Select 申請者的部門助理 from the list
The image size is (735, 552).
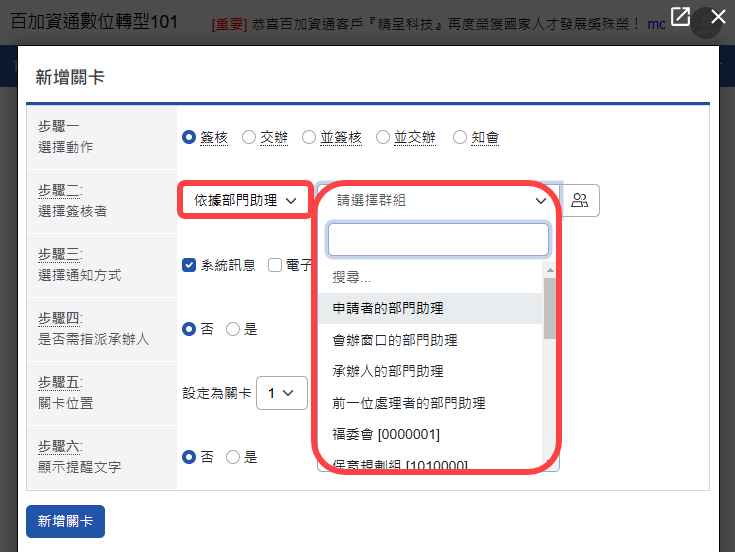click(x=430, y=308)
